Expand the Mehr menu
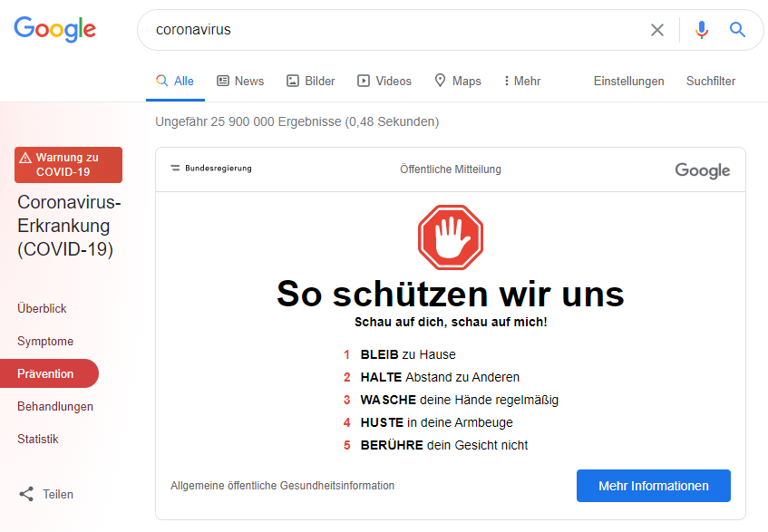This screenshot has width=768, height=532. [x=522, y=81]
